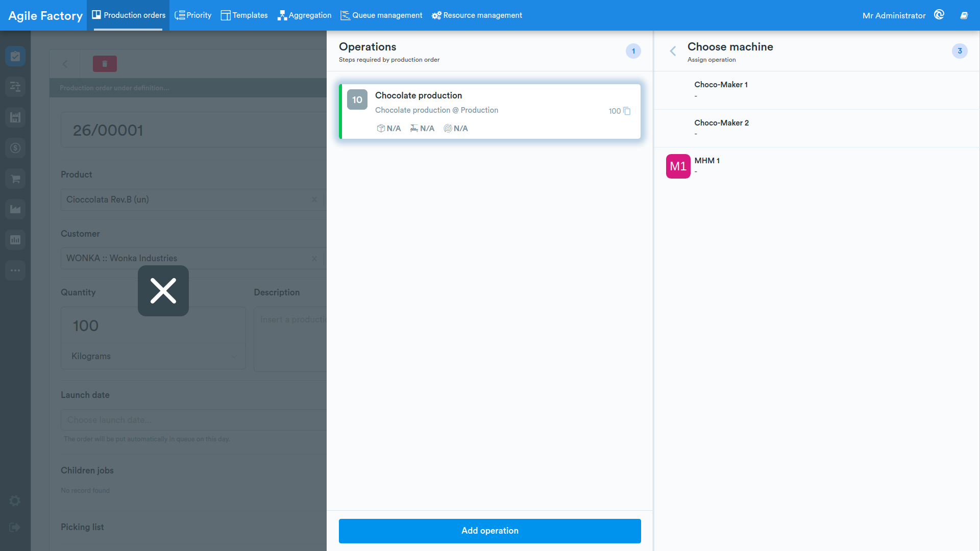Open the bar chart sidebar icon

[x=15, y=240]
